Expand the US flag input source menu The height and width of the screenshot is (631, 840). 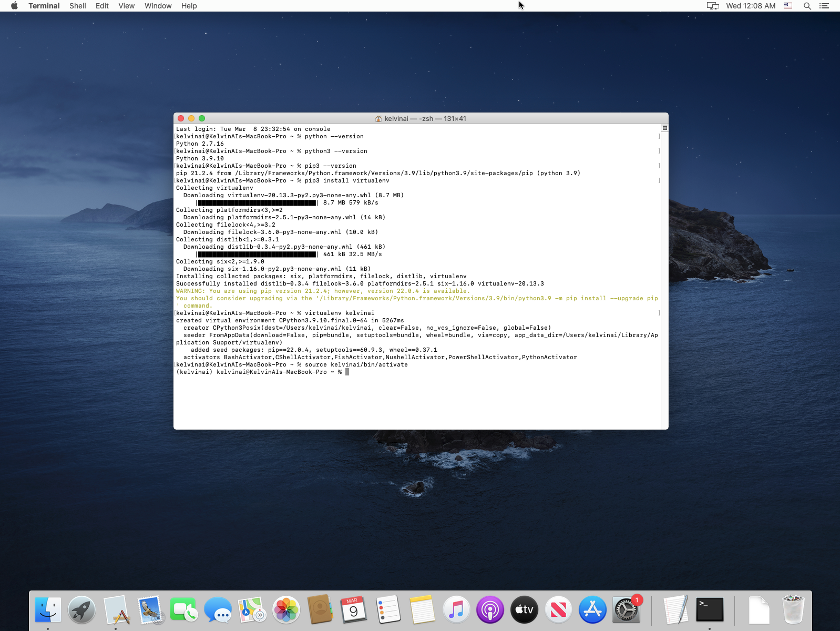point(788,6)
